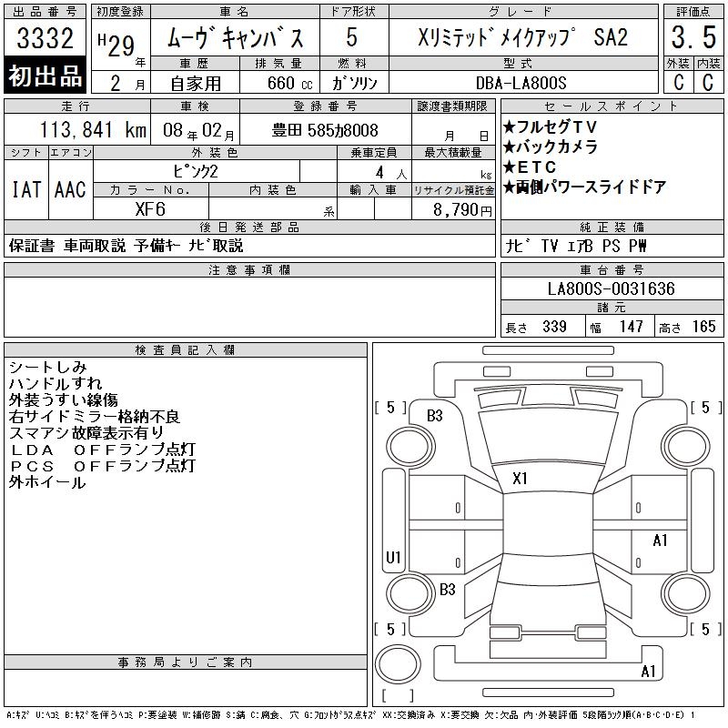The image size is (728, 728).
Task: Select inspection expiry 08年02月
Action: coord(198,131)
